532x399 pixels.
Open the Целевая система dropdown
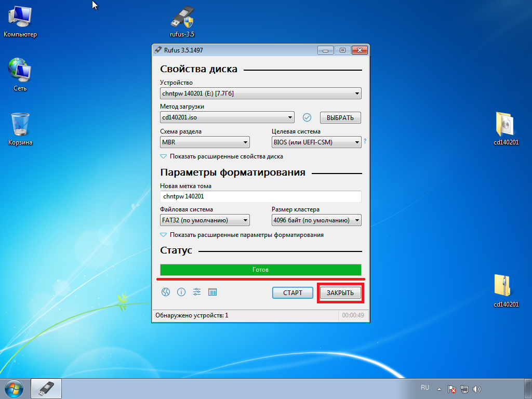tap(316, 142)
